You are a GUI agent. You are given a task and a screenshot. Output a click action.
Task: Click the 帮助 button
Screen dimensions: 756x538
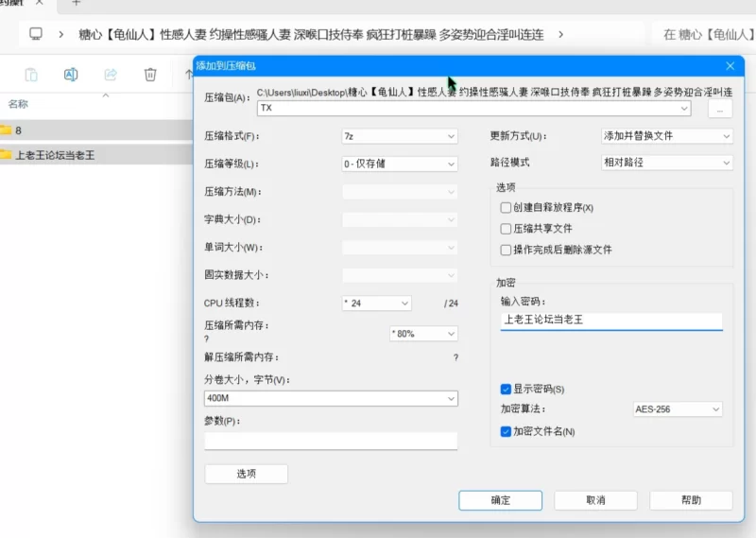tap(691, 500)
